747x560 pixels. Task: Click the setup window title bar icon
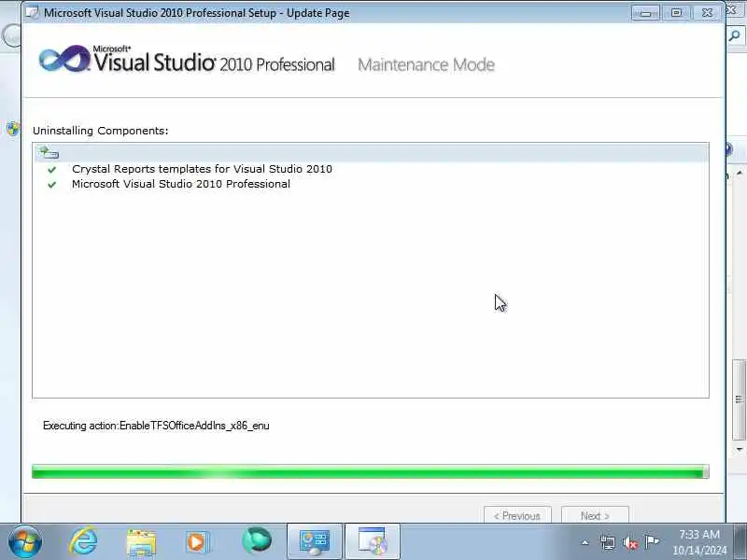coord(32,12)
